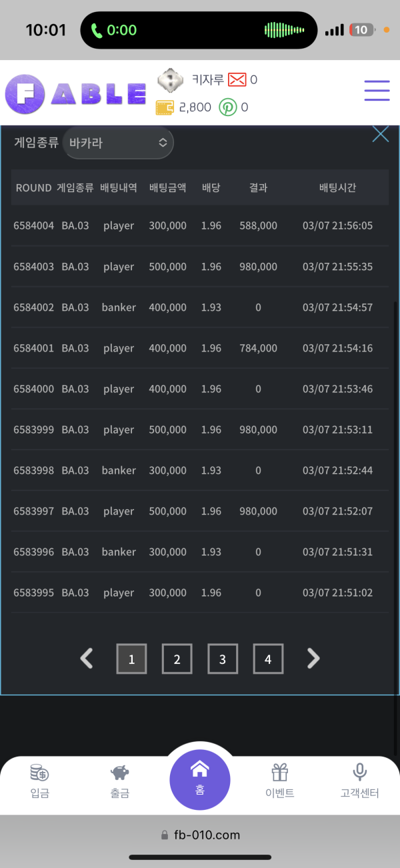Click the next page arrow
The image size is (400, 868).
click(x=313, y=659)
